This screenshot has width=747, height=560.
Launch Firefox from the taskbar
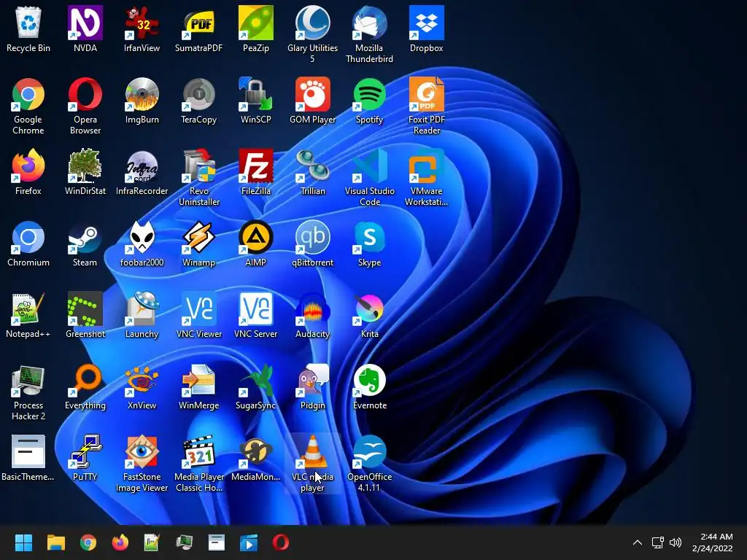[x=120, y=542]
